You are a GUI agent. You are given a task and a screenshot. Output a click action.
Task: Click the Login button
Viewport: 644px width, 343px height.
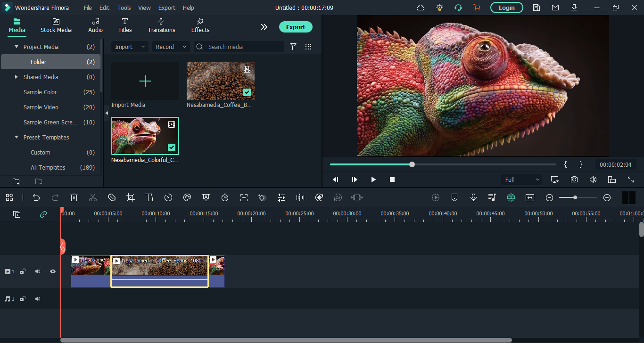pyautogui.click(x=506, y=8)
